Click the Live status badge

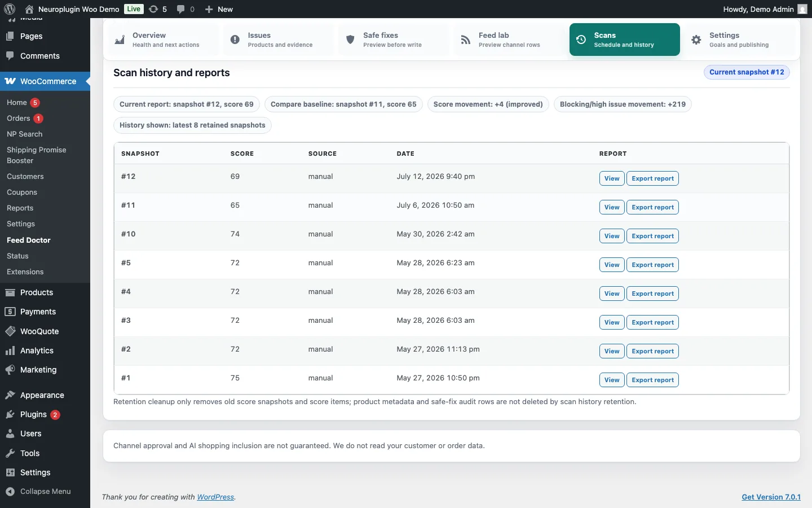134,9
